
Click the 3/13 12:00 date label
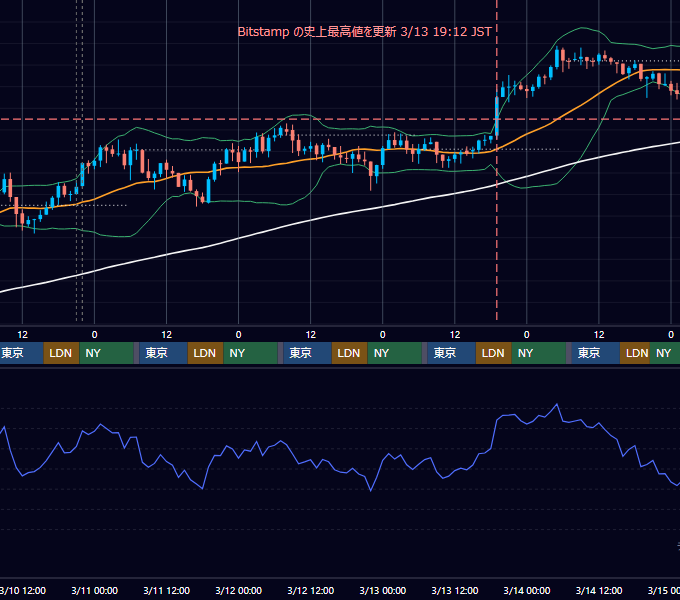pyautogui.click(x=454, y=590)
